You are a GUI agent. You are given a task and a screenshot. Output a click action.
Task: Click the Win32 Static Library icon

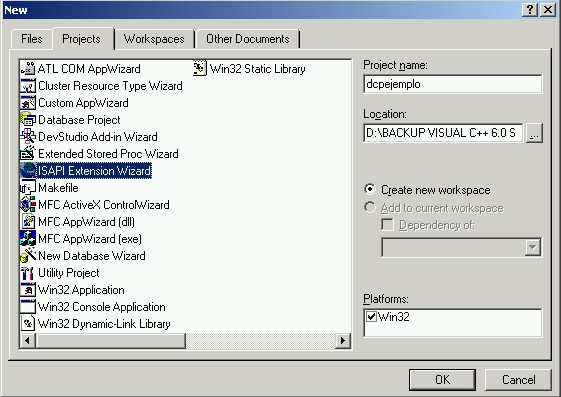[x=200, y=68]
